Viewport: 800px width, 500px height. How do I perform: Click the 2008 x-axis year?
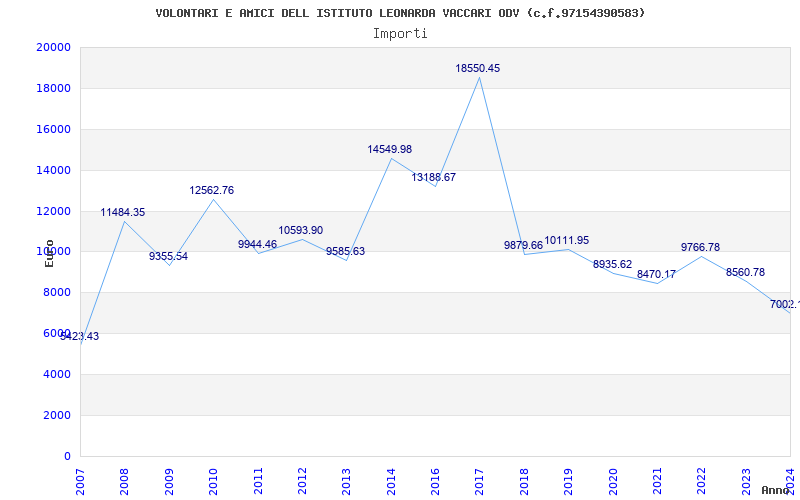coord(124,481)
